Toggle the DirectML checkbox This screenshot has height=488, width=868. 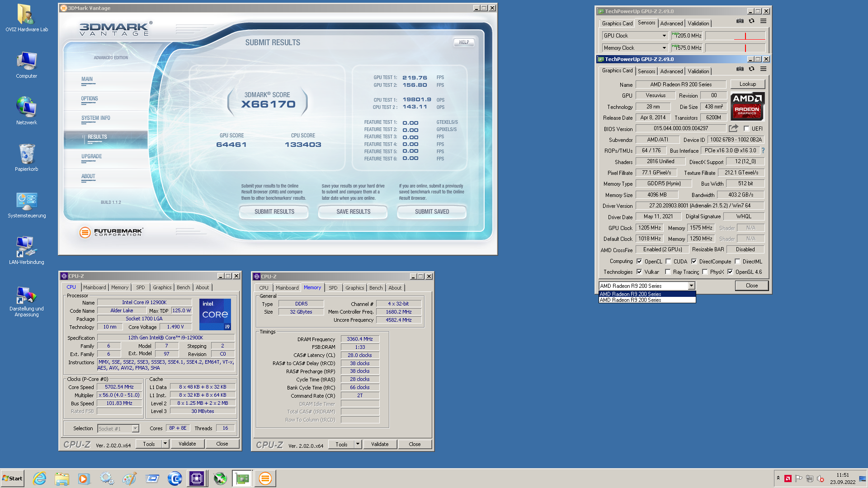click(x=737, y=261)
